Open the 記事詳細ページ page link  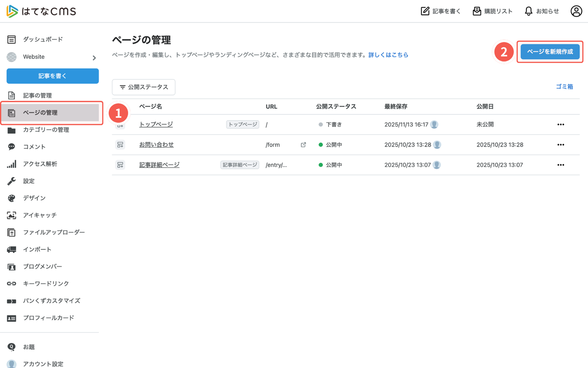159,164
